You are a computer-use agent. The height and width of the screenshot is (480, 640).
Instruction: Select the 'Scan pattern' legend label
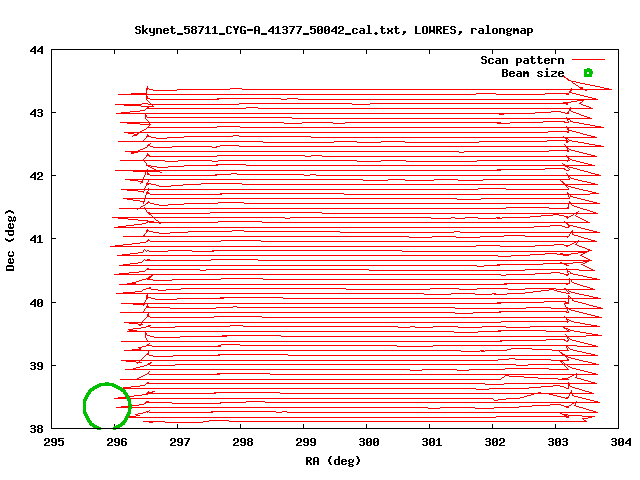point(522,60)
